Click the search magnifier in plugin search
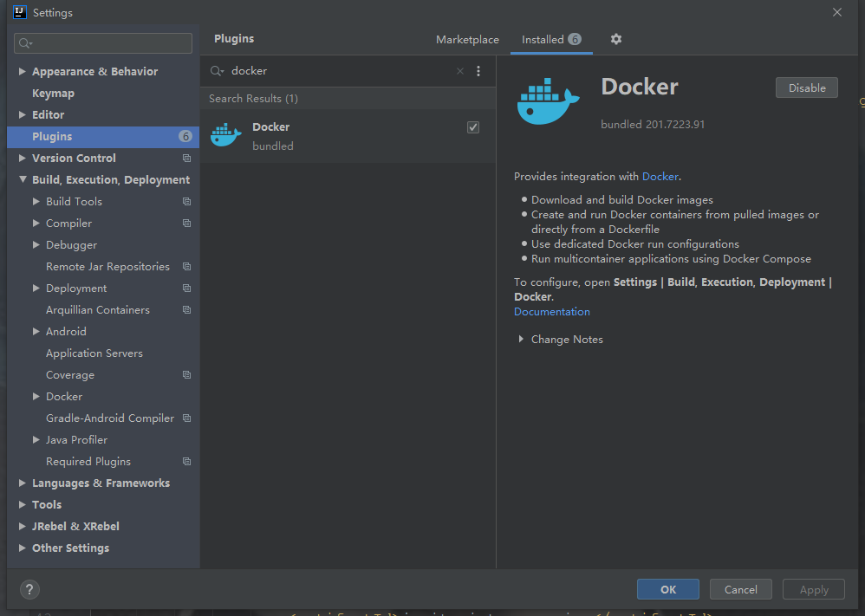This screenshot has height=616, width=865. pos(217,71)
